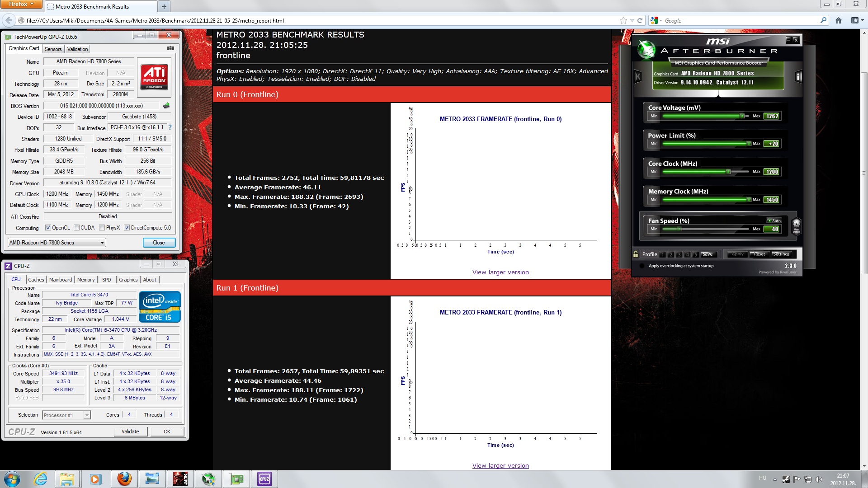
Task: Open Run 0 View larger version link
Action: [500, 272]
